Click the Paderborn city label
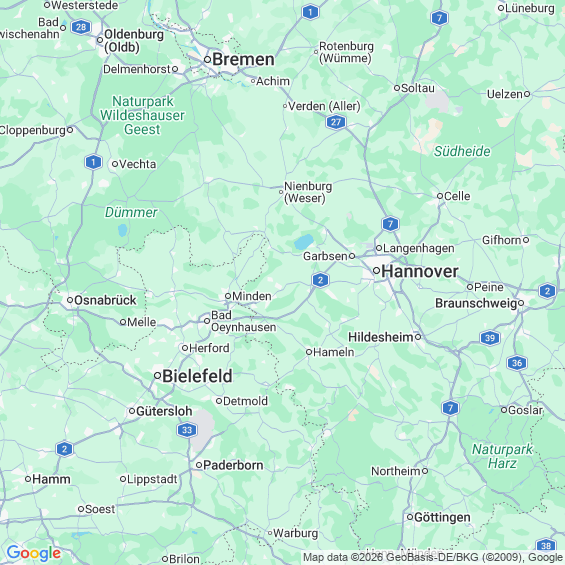565x565 pixels. pos(233,465)
